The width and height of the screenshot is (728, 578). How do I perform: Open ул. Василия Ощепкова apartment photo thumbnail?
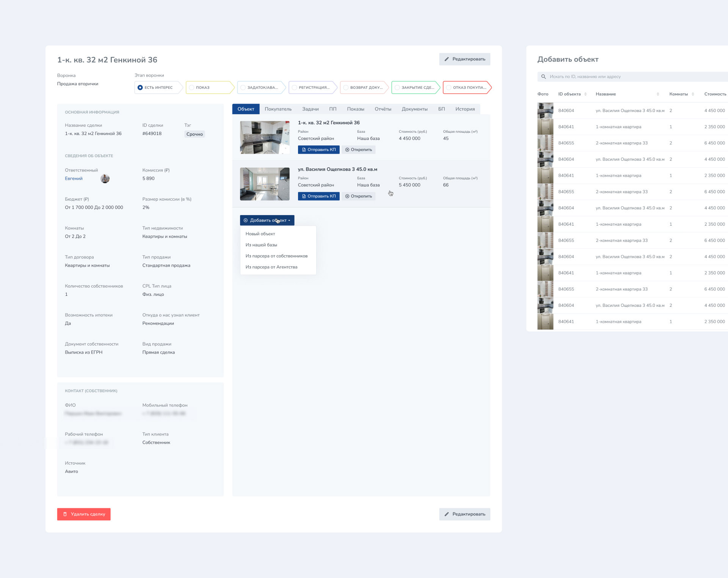pyautogui.click(x=265, y=184)
